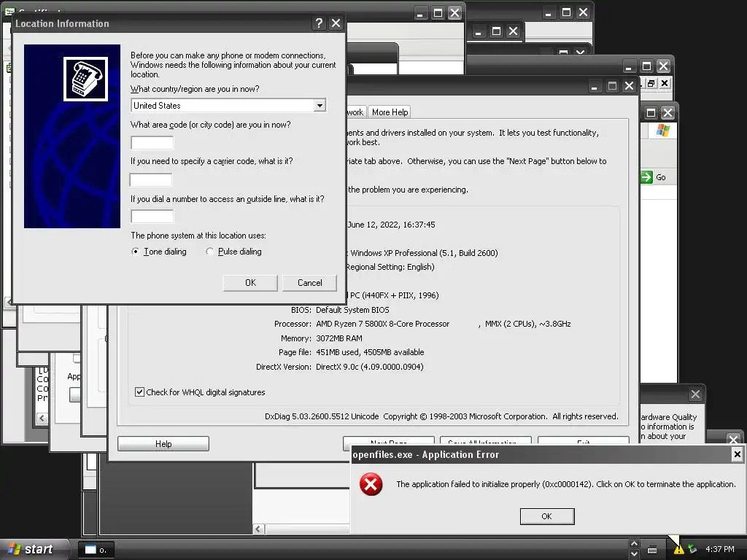Click OK in openfiles.exe Application Error dialog
Image resolution: width=747 pixels, height=560 pixels.
[547, 516]
